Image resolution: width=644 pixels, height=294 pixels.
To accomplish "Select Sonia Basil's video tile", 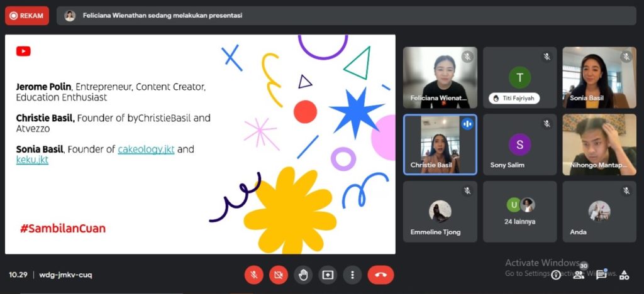I will [599, 77].
